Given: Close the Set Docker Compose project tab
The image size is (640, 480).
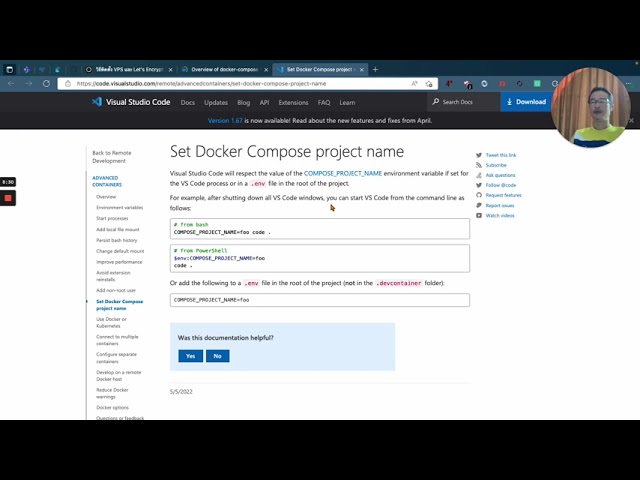Looking at the screenshot, I should 362,70.
